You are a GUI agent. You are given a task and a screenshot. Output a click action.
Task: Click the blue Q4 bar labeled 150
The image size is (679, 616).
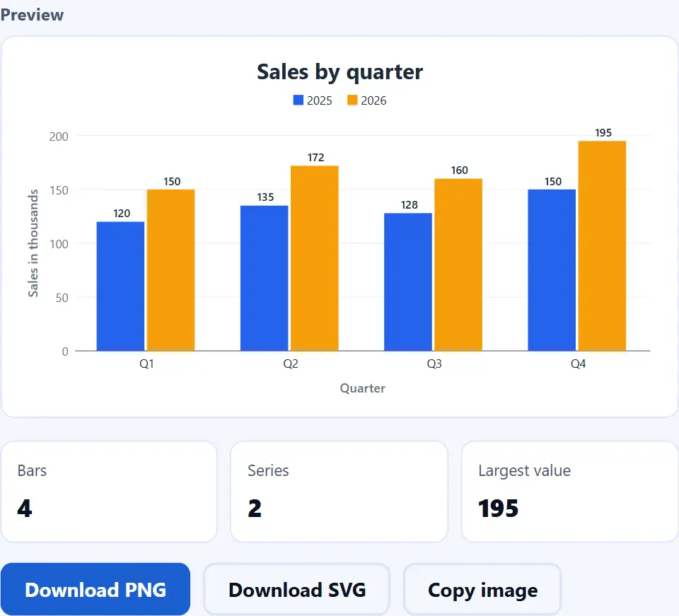pos(552,270)
